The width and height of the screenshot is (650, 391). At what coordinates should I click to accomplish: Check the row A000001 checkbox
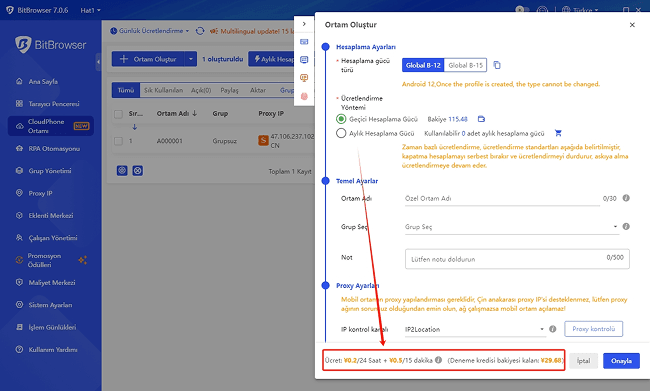pyautogui.click(x=118, y=141)
